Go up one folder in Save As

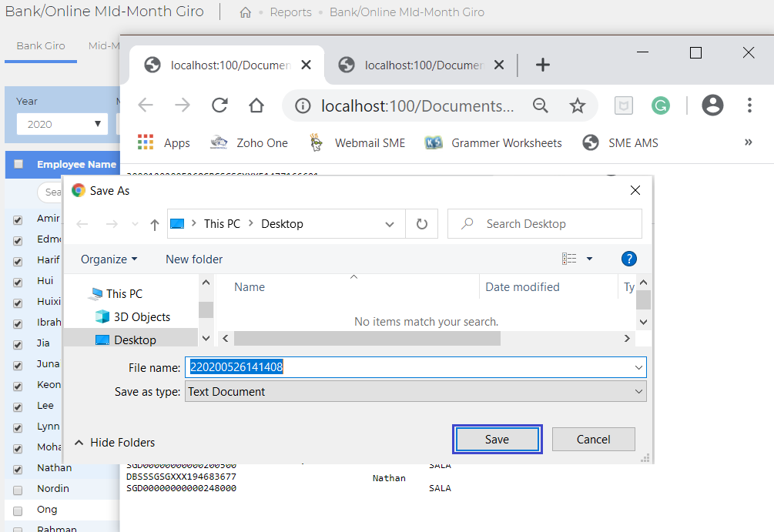[x=155, y=225]
